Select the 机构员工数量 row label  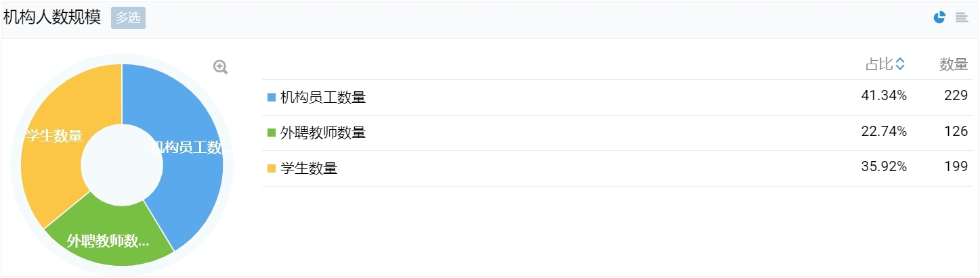323,97
